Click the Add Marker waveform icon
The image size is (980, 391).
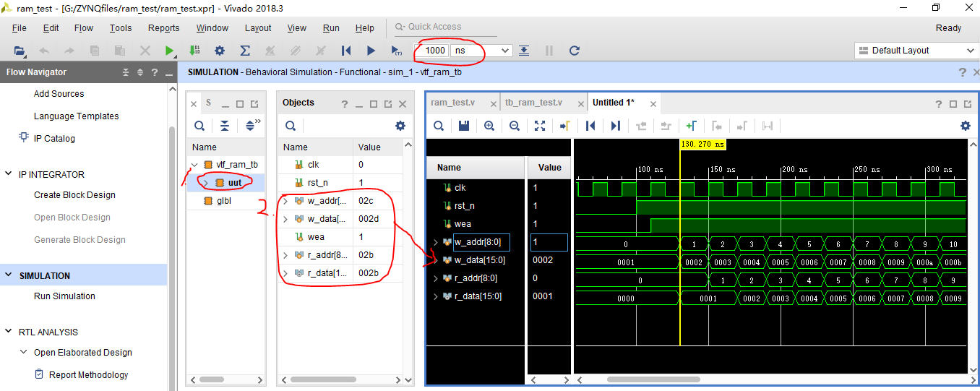pyautogui.click(x=691, y=126)
